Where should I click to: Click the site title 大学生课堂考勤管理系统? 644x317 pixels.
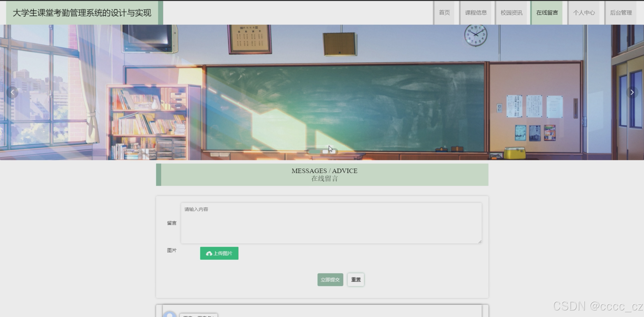82,13
